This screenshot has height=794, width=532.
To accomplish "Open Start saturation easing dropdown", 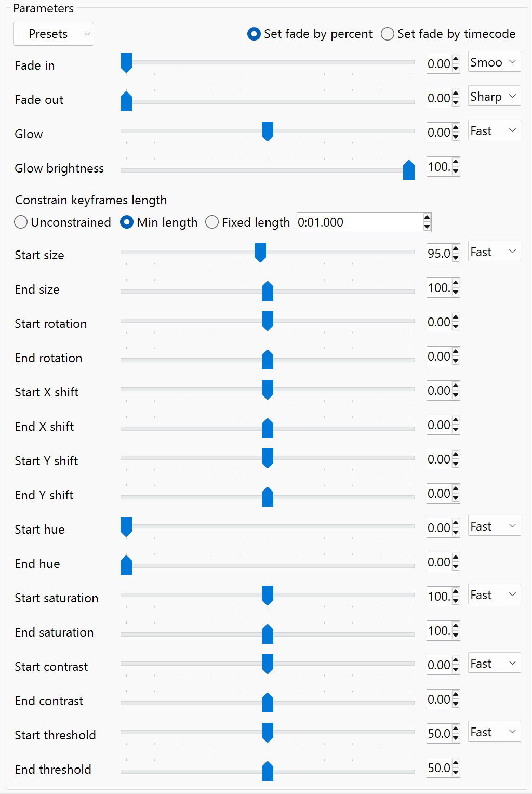I will coord(494,595).
